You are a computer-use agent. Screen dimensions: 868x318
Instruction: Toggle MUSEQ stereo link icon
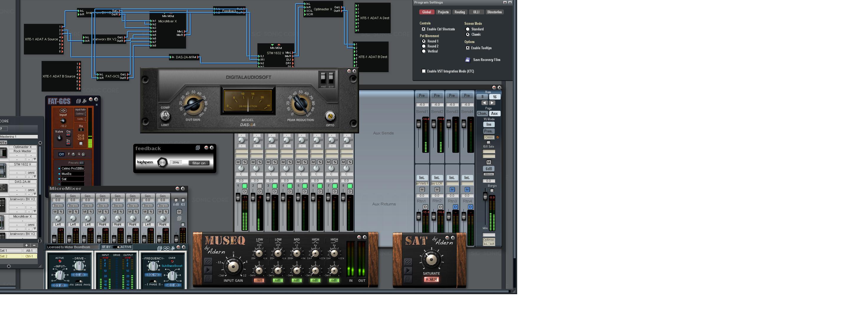pos(208,261)
